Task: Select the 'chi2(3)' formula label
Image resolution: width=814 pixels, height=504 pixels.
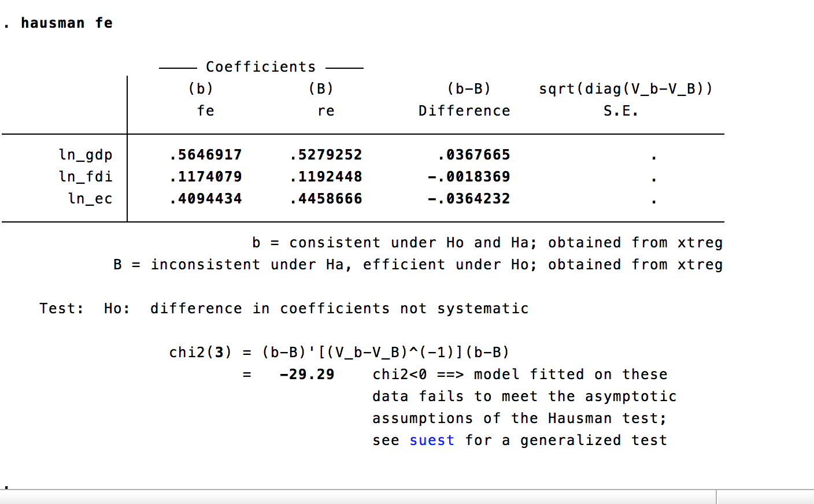Action: (200, 353)
